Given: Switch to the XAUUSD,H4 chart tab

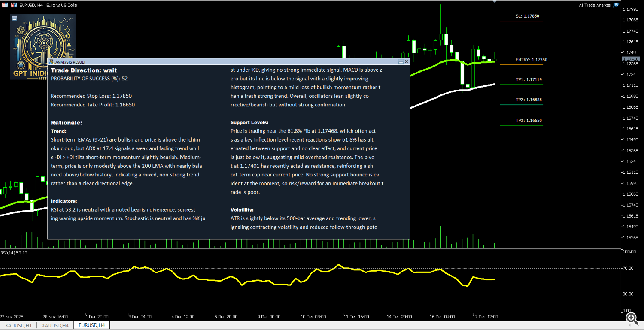Looking at the screenshot, I should click(x=55, y=326).
